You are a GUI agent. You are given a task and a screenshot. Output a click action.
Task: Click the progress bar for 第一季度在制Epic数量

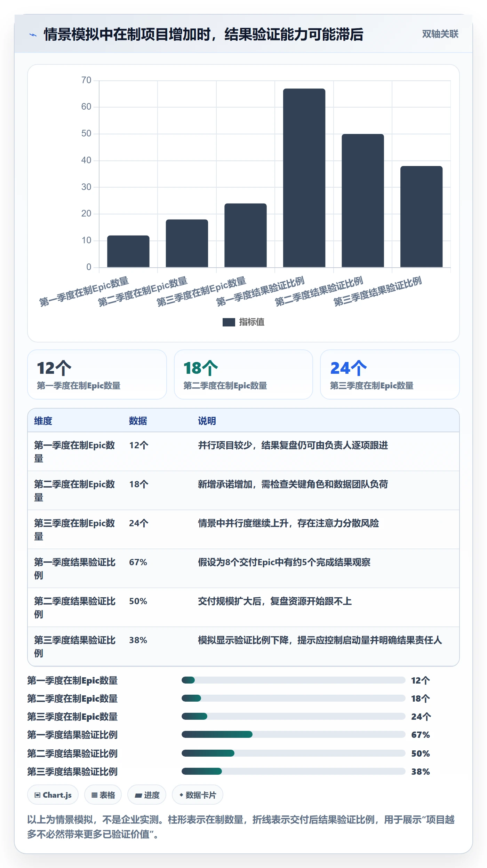tap(293, 680)
